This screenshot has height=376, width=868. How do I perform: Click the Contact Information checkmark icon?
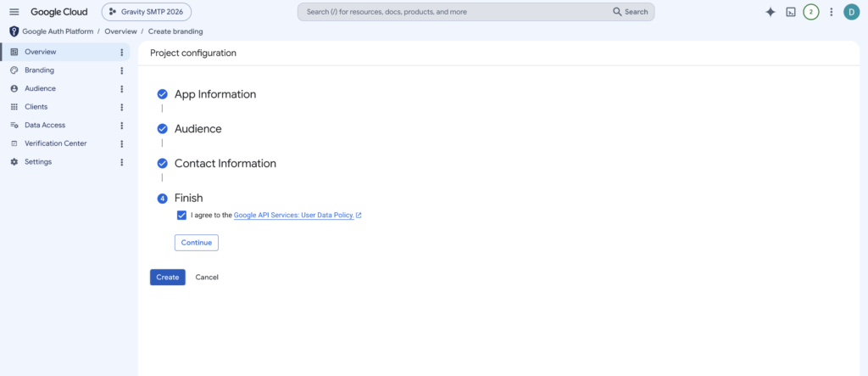(x=162, y=164)
